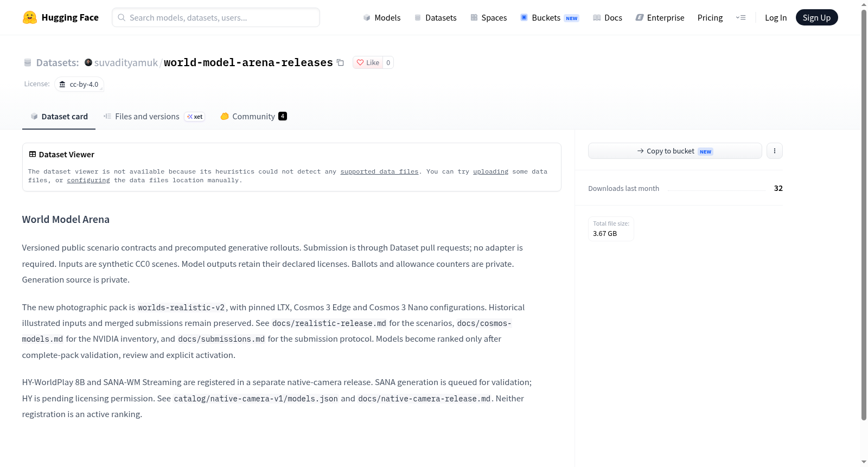Click the total file size 3.67 GB
Viewport: 868px width, 467px height.
[x=605, y=233]
